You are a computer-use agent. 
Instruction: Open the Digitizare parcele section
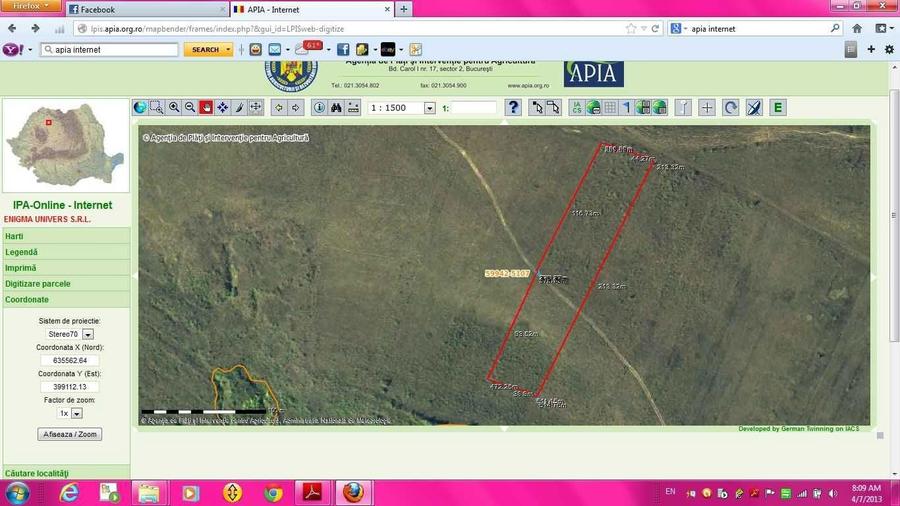[x=38, y=284]
